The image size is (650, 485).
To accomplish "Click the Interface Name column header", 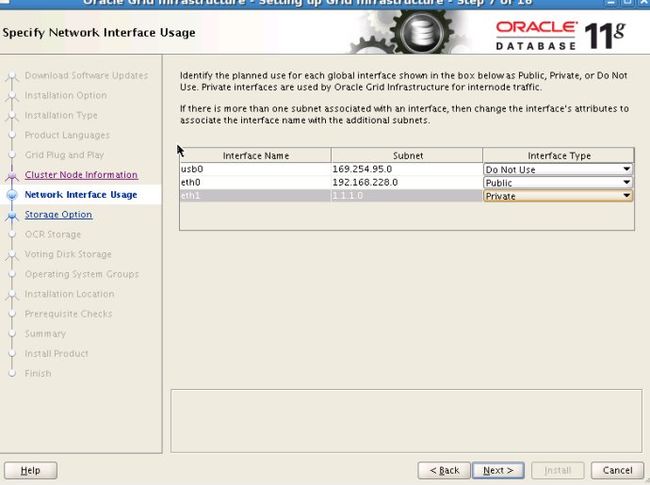I will [x=255, y=155].
